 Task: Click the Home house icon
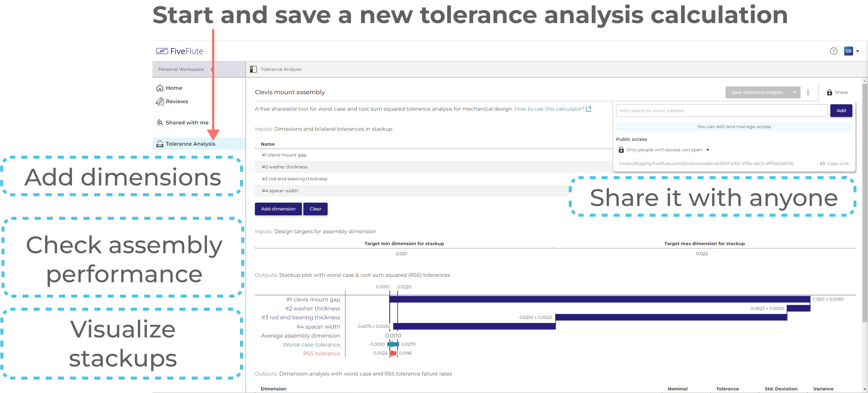[160, 88]
